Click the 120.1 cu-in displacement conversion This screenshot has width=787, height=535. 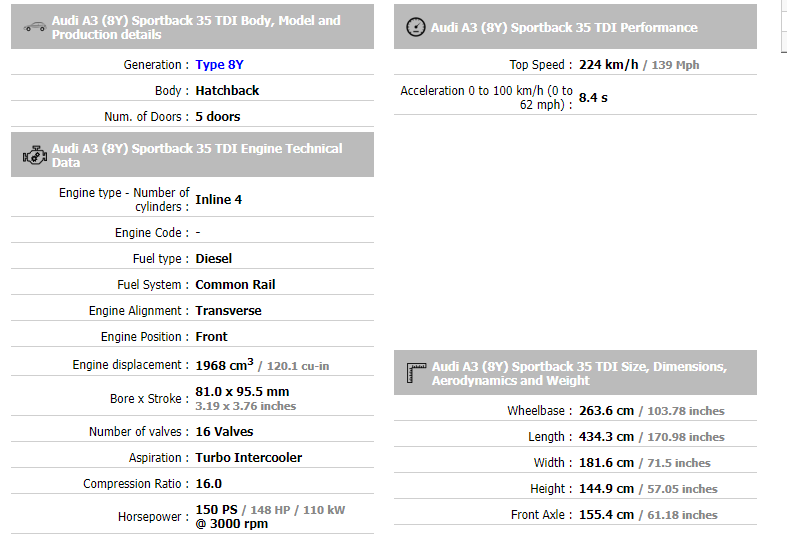298,366
